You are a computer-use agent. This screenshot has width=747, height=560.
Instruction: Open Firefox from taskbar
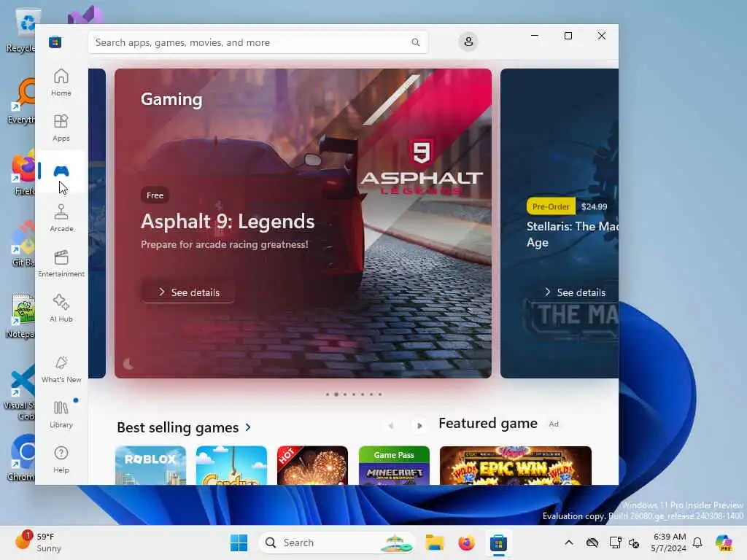pos(466,542)
